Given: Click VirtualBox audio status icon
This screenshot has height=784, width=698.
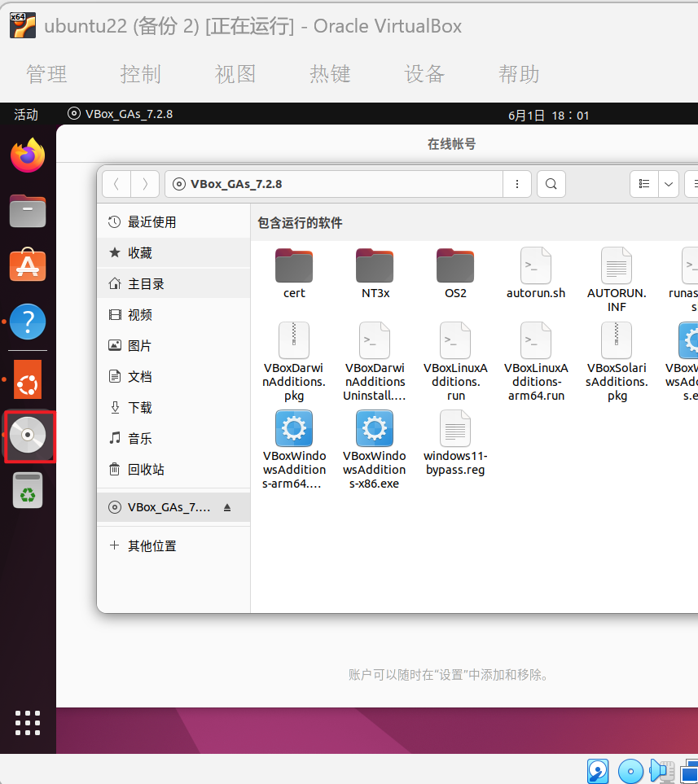Looking at the screenshot, I should coord(662,772).
